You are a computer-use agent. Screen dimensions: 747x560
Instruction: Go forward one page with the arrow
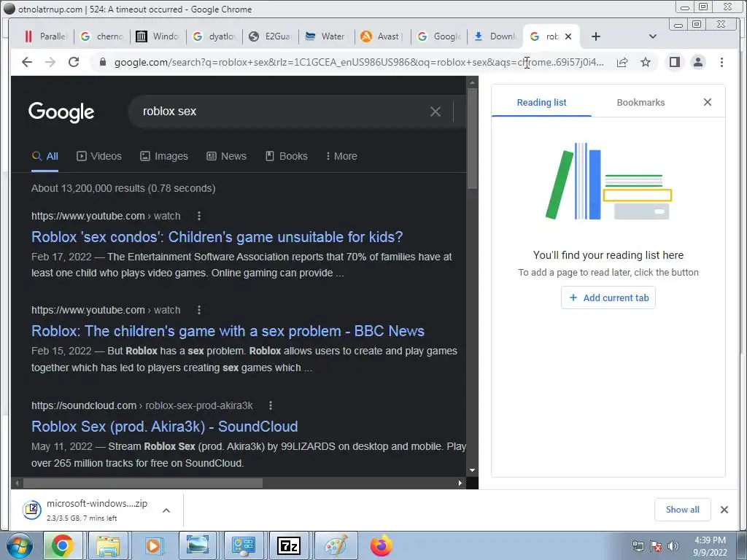point(50,62)
